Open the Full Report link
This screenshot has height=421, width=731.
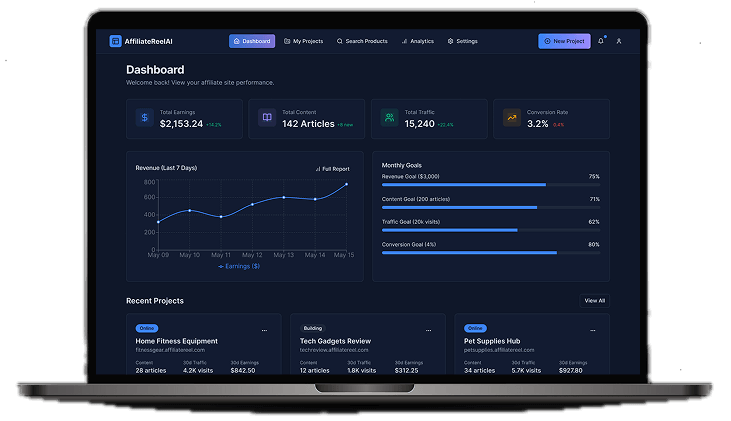coord(332,168)
